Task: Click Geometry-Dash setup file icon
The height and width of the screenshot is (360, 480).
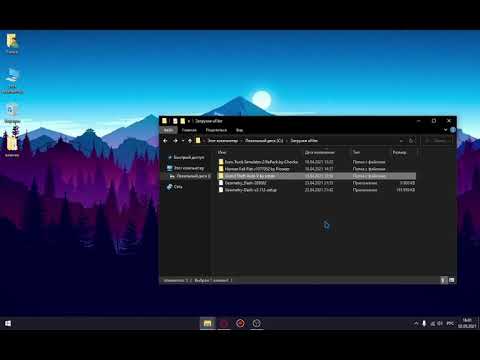Action: click(221, 190)
